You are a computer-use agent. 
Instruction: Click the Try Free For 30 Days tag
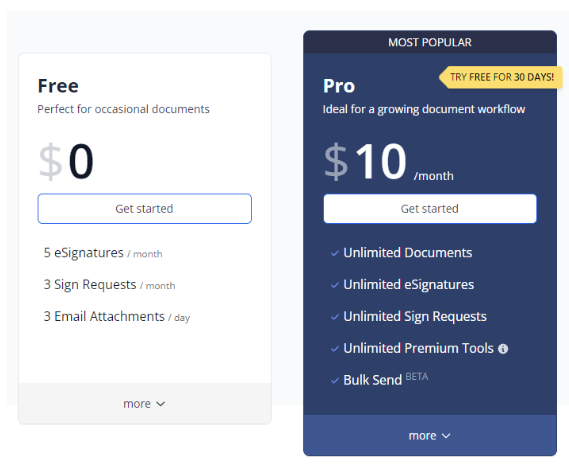[x=501, y=77]
